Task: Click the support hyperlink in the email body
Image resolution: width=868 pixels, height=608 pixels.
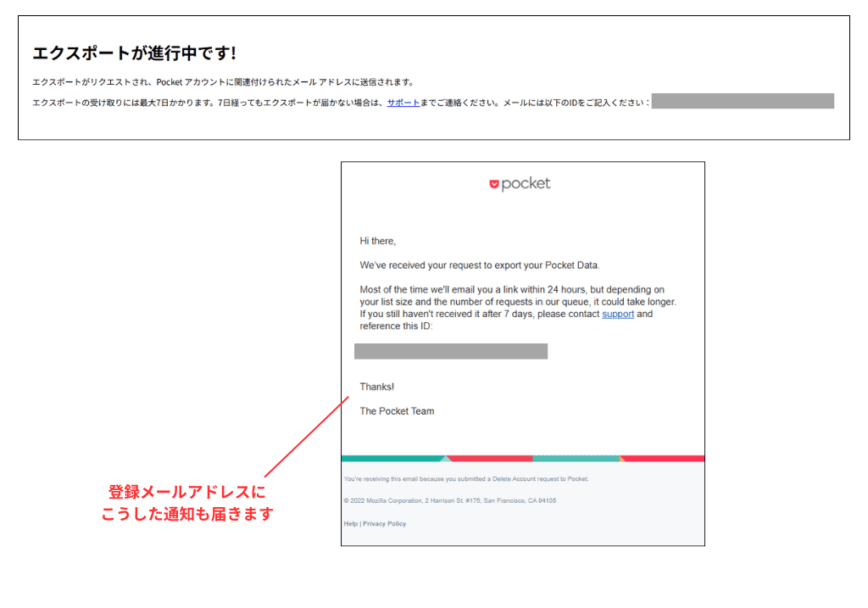Action: point(618,314)
